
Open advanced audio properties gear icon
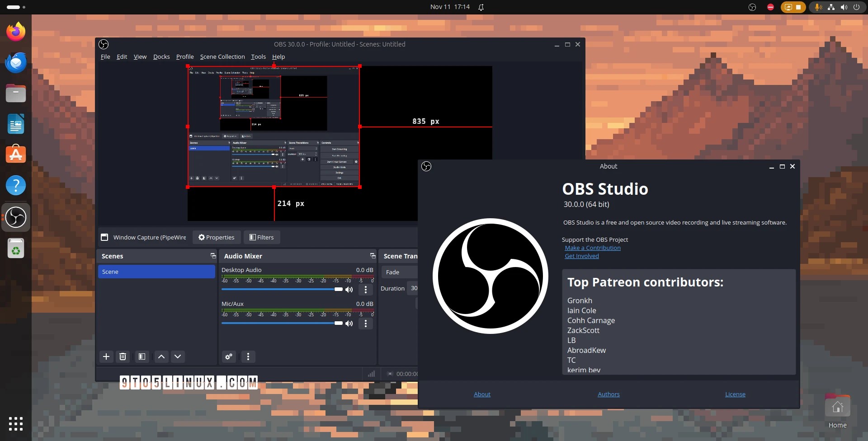click(228, 357)
